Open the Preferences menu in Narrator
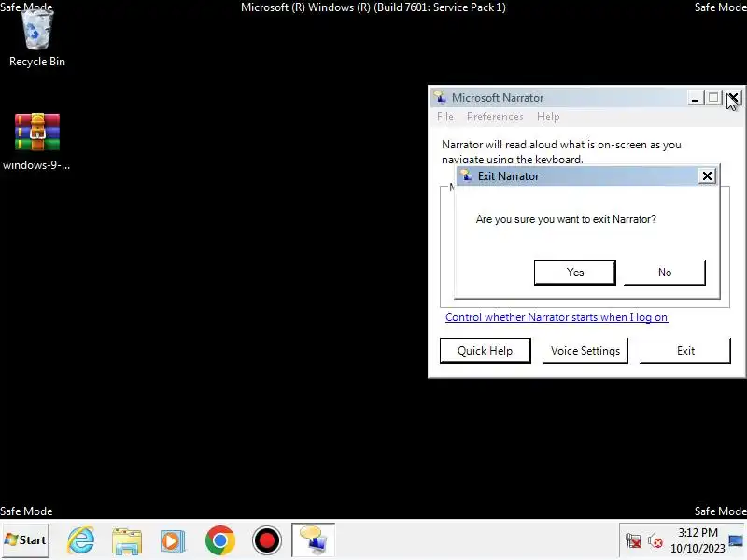Screen dimensions: 747x560 coord(495,117)
